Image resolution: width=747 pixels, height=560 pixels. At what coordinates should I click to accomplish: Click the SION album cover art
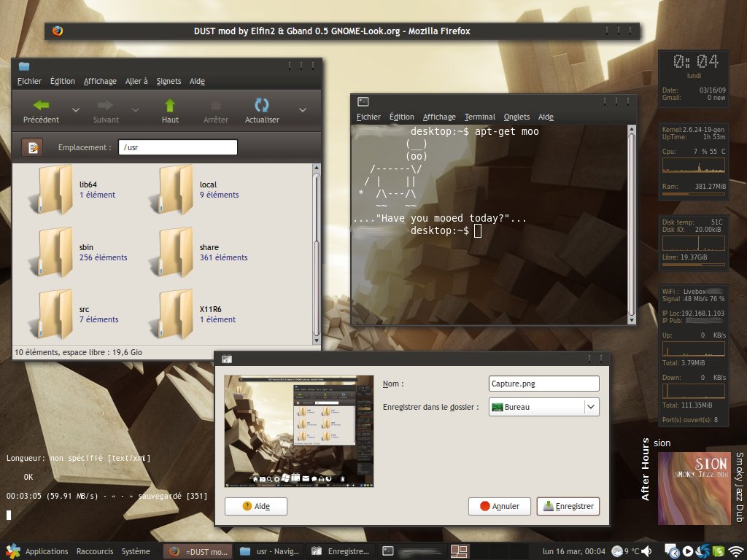[x=694, y=488]
